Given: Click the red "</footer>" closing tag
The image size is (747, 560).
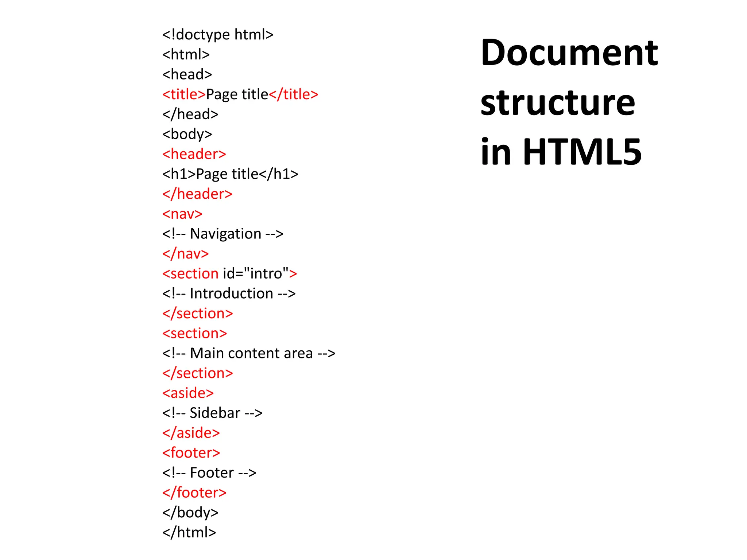Looking at the screenshot, I should (194, 493).
